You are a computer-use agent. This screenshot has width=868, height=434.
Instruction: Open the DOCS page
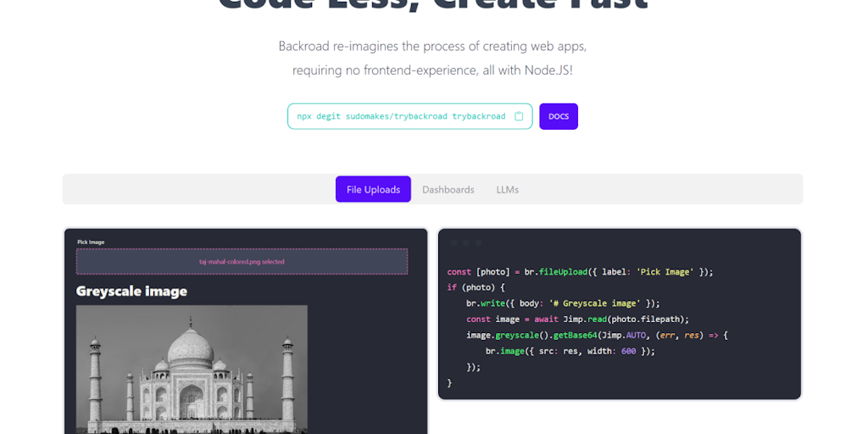(x=559, y=116)
